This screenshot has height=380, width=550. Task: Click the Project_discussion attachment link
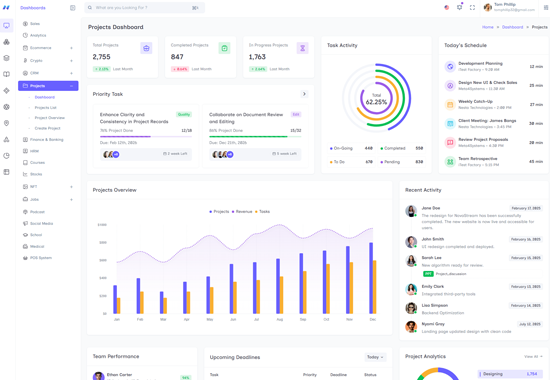click(x=451, y=274)
